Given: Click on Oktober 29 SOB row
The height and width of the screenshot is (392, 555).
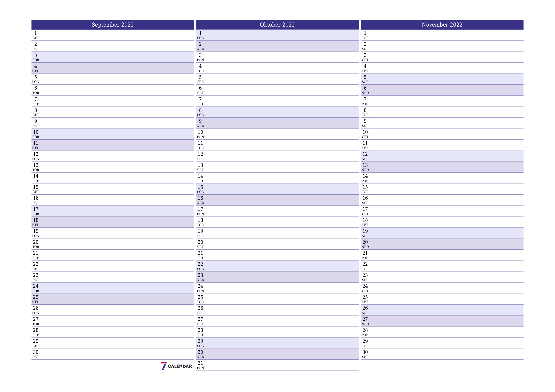Looking at the screenshot, I should click(x=277, y=343).
